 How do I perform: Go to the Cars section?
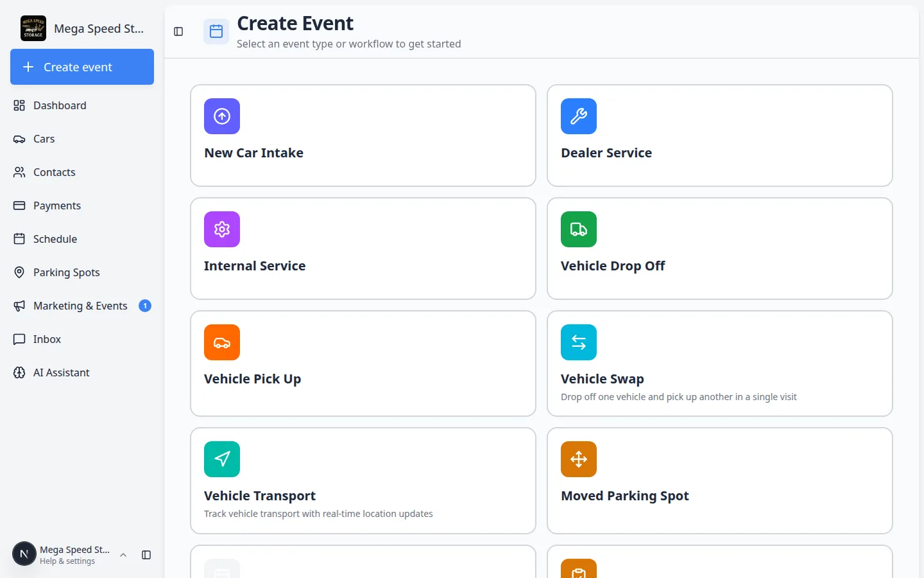82,139
